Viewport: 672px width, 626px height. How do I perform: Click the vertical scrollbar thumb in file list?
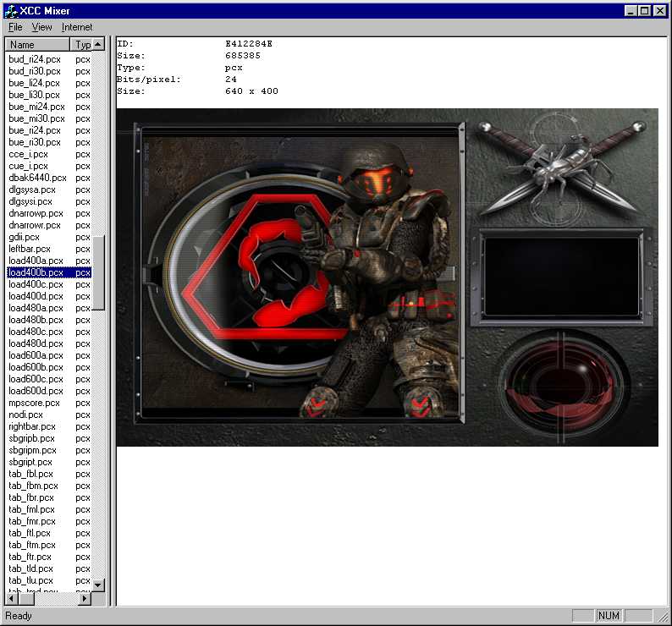[98, 272]
